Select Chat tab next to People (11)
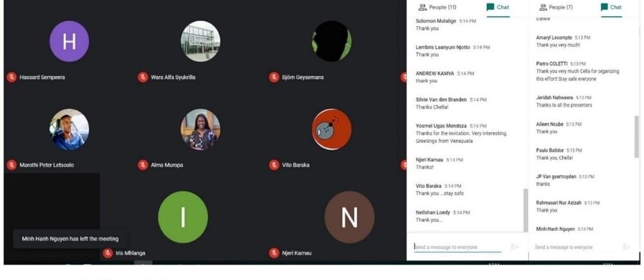The width and height of the screenshot is (644, 280). 498,8
